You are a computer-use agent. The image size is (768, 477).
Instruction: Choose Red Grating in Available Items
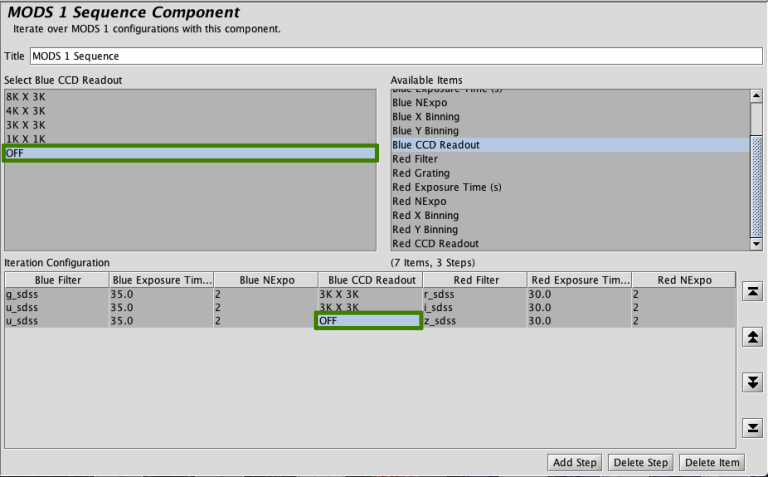click(x=571, y=173)
